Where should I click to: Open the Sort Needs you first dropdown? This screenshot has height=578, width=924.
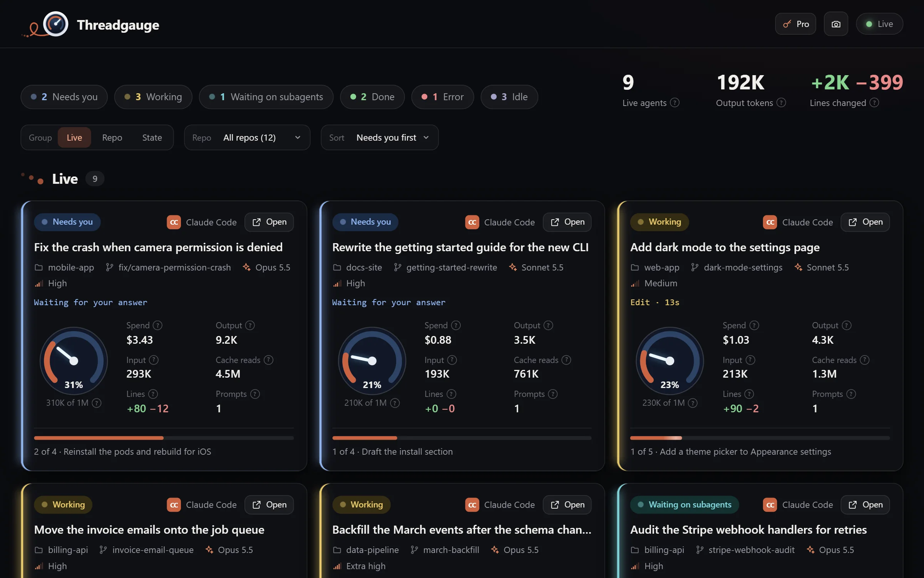[x=380, y=138]
